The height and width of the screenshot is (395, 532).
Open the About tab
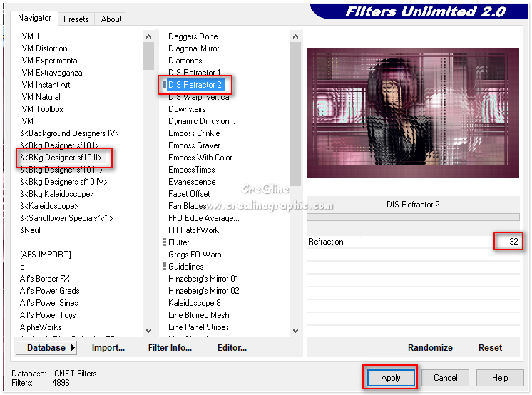pyautogui.click(x=111, y=19)
